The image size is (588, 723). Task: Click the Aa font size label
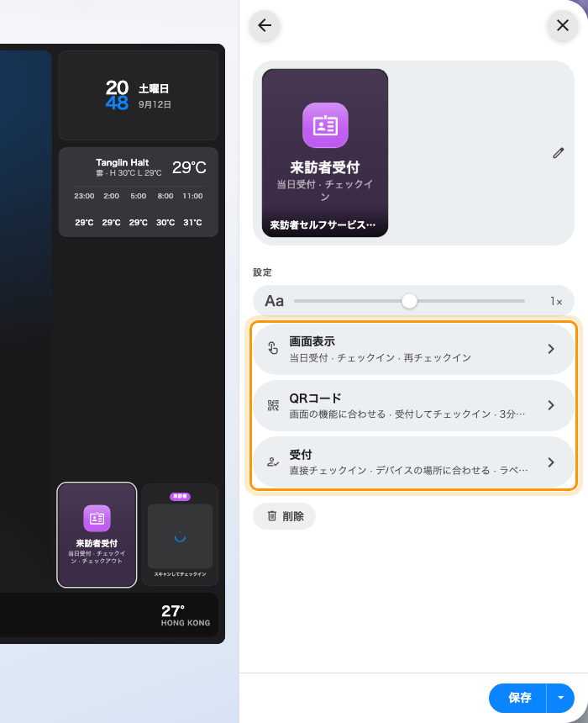(x=274, y=301)
